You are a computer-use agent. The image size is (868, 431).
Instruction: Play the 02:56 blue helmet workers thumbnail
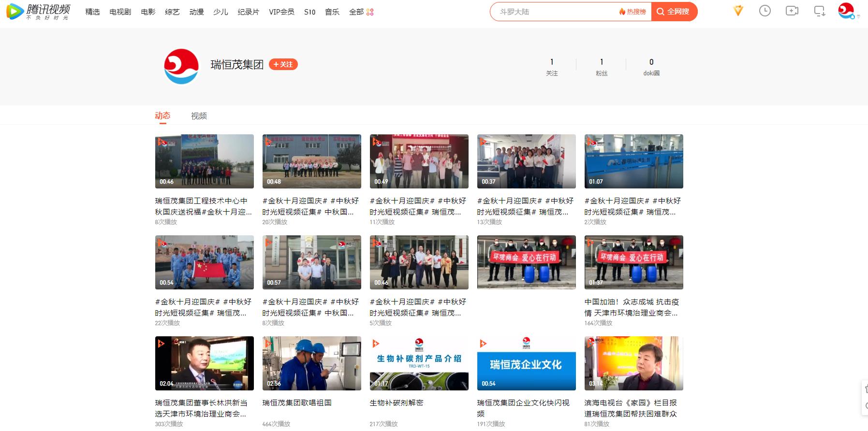pos(311,363)
